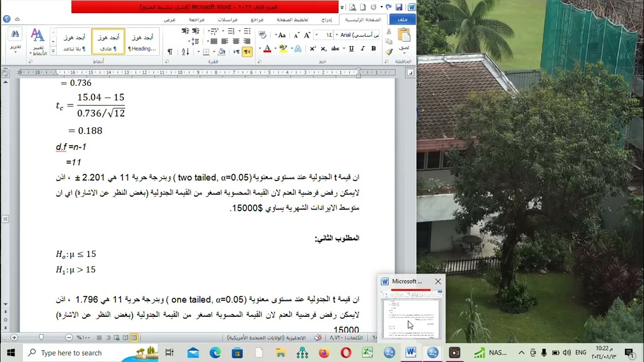The image size is (644, 362).
Task: Toggle left-to-right text direction button
Action: (x=236, y=51)
